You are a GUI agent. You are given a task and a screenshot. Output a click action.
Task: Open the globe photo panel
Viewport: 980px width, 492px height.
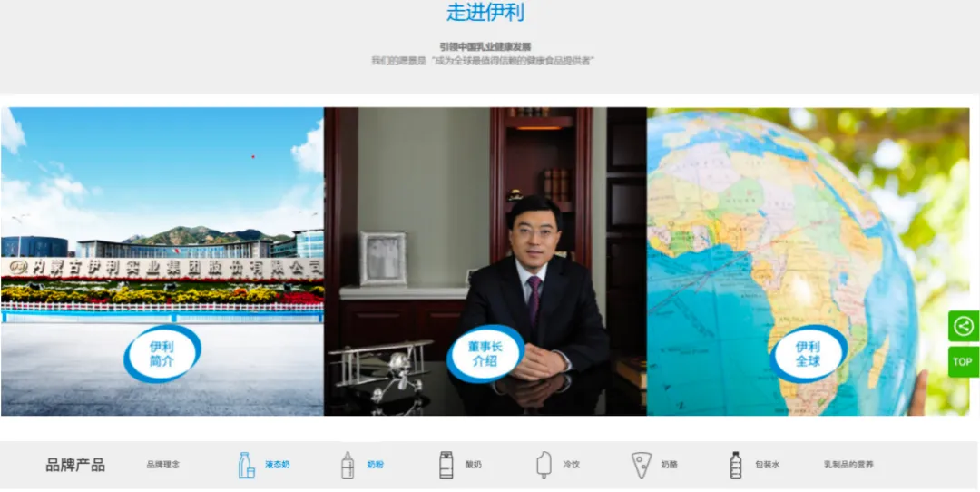point(808,261)
